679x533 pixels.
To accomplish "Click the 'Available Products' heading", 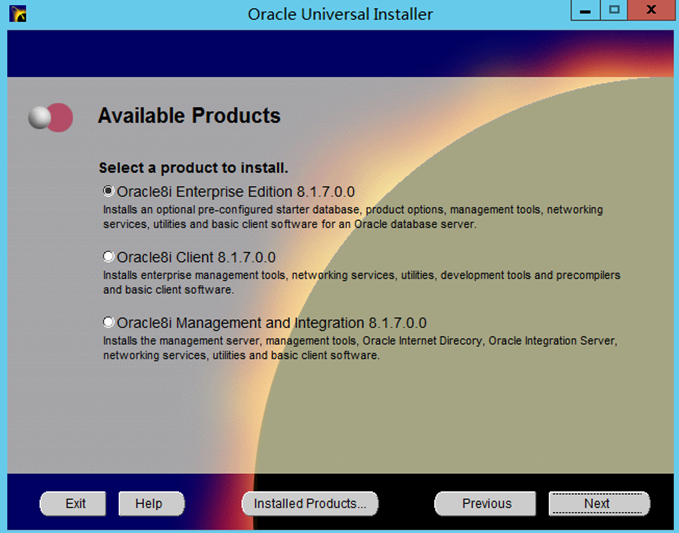I will click(x=189, y=116).
